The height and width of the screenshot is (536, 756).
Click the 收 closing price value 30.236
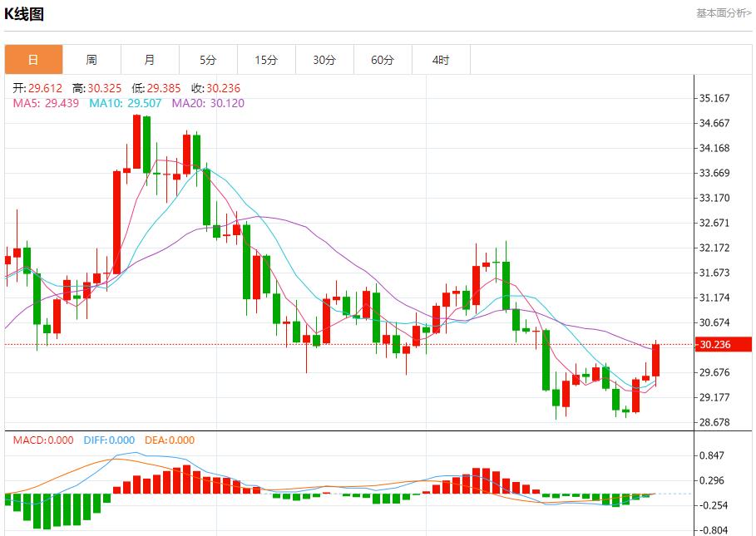coord(223,88)
